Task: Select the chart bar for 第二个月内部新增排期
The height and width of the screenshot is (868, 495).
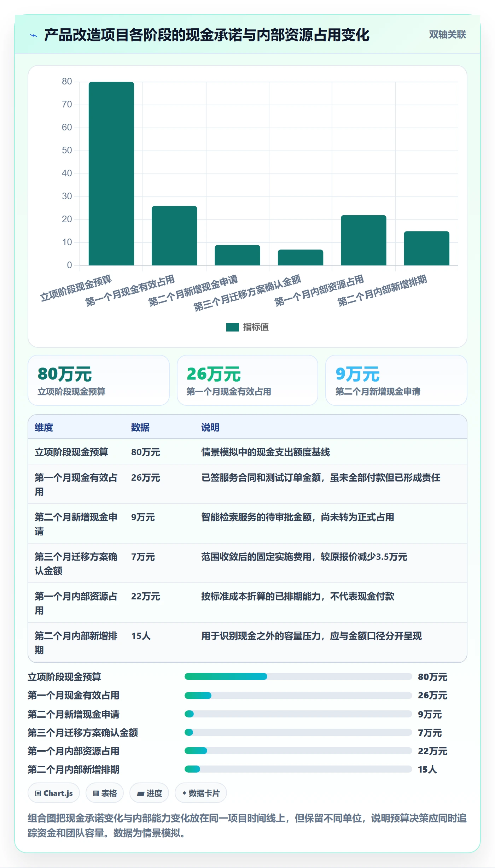Action: [426, 248]
